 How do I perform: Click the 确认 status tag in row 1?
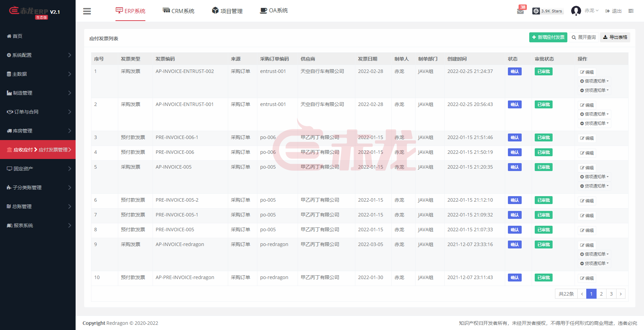point(515,72)
